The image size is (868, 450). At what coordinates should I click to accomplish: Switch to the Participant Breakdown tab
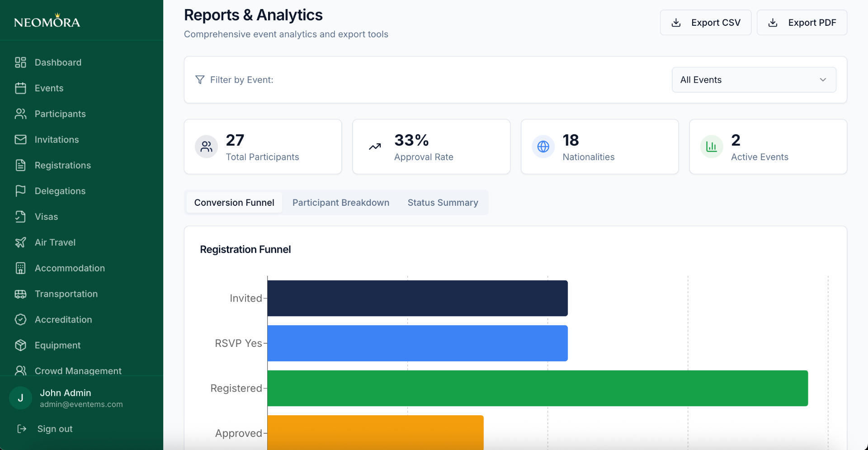click(340, 203)
